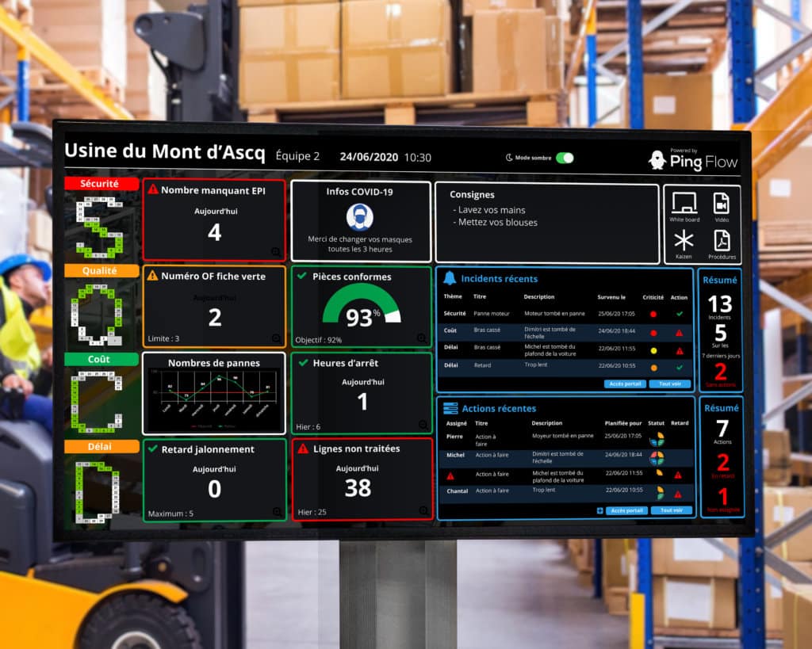This screenshot has height=649, width=812.
Task: Click the 'Équipe 2' header label
Action: 298,156
